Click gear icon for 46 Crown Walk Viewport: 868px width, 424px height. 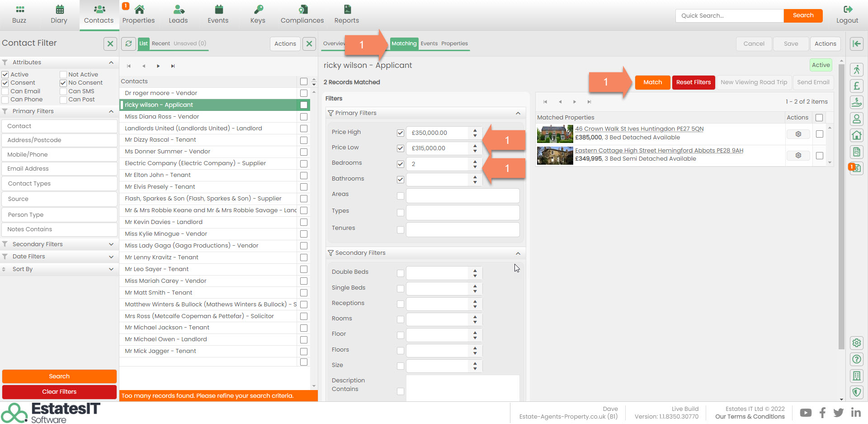(798, 134)
